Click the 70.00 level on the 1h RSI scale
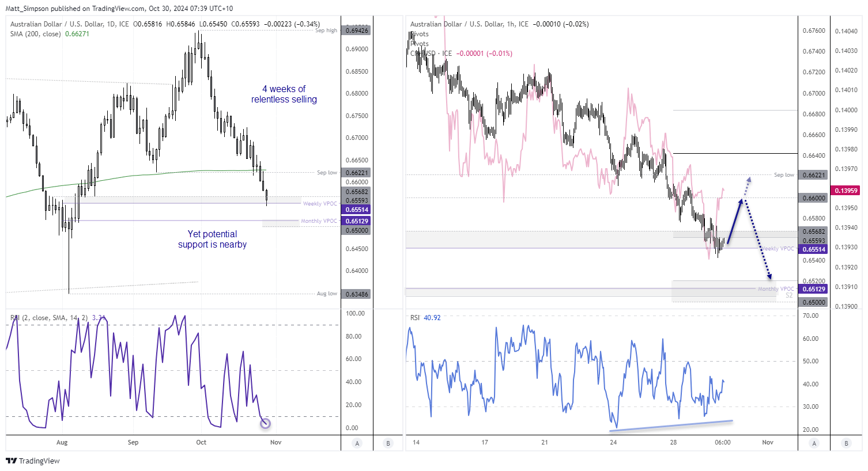 coord(810,316)
